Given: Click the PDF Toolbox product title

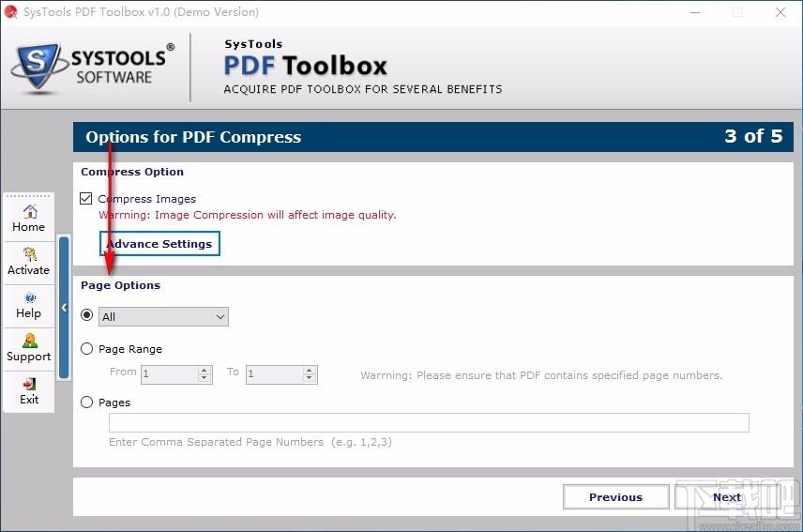Looking at the screenshot, I should coord(305,66).
